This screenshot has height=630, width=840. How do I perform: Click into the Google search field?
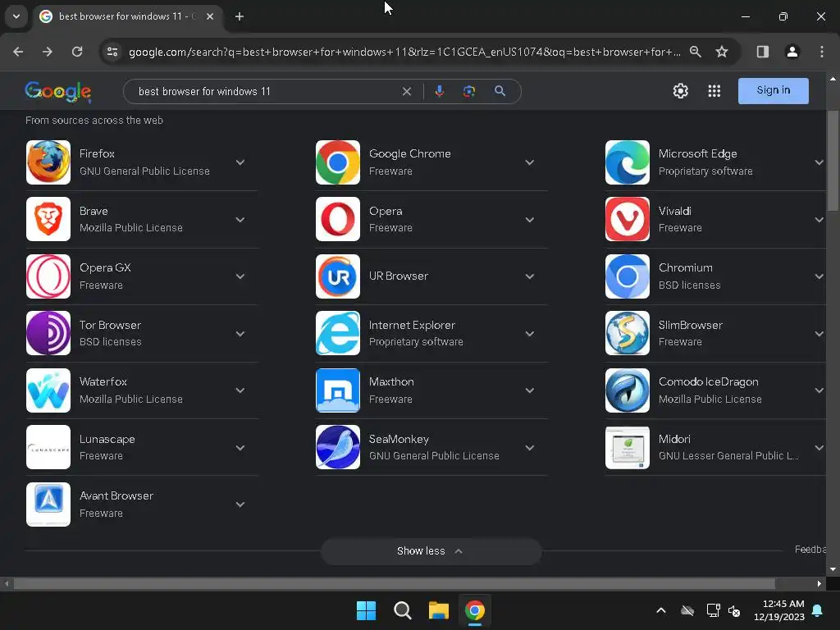coord(268,92)
